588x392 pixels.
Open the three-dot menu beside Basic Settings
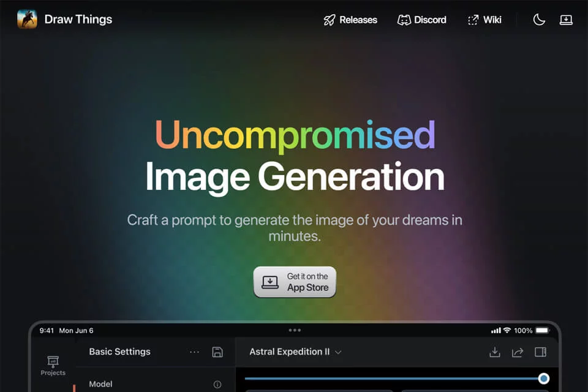pyautogui.click(x=195, y=352)
